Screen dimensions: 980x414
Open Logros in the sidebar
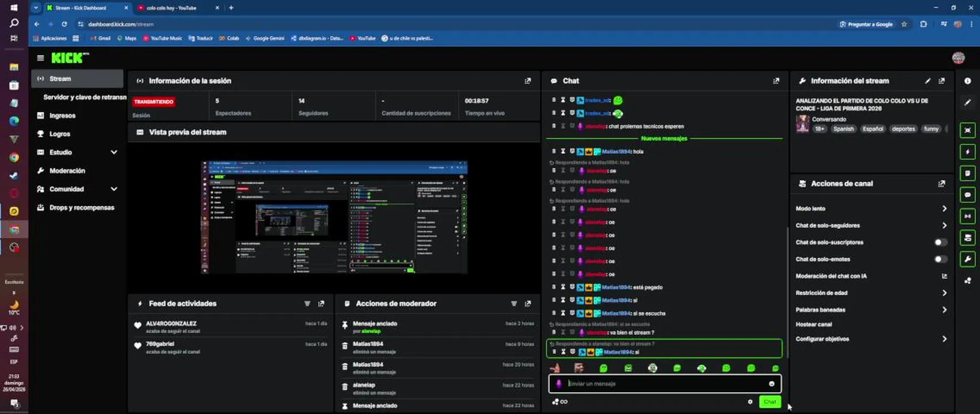[x=77, y=134]
